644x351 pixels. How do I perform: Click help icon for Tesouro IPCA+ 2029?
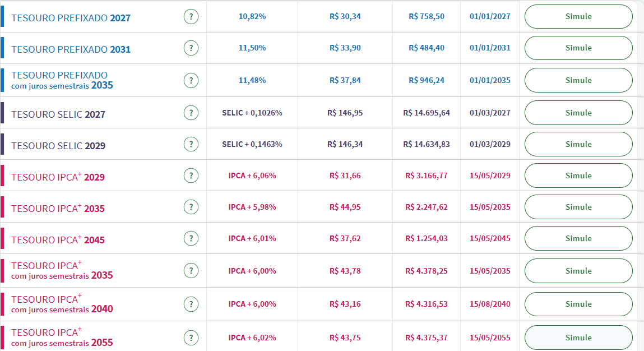point(191,176)
